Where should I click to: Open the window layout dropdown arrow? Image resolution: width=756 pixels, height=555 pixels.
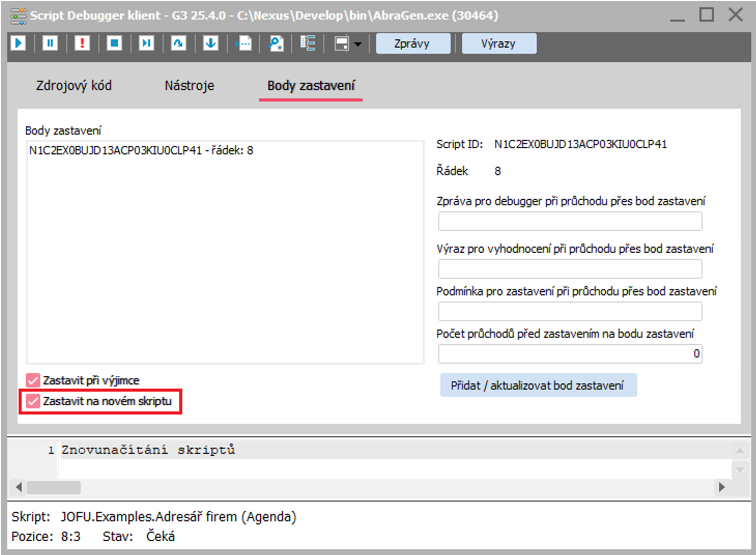358,44
